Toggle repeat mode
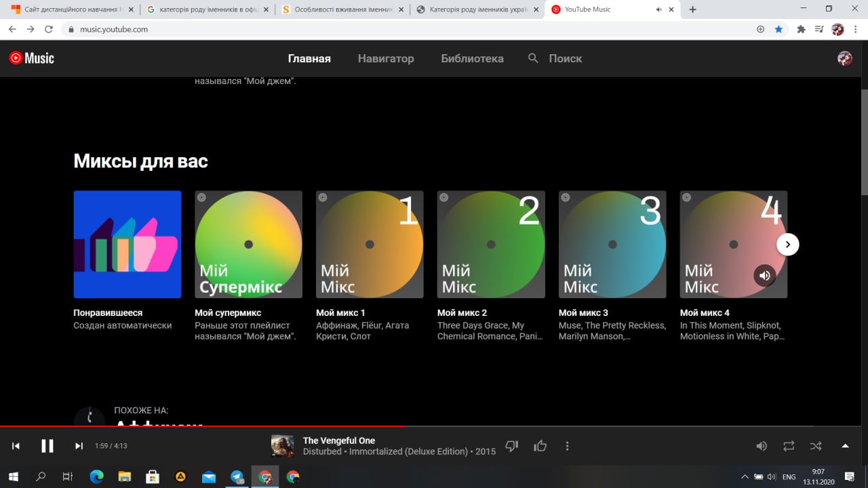Image resolution: width=868 pixels, height=488 pixels. [x=789, y=445]
